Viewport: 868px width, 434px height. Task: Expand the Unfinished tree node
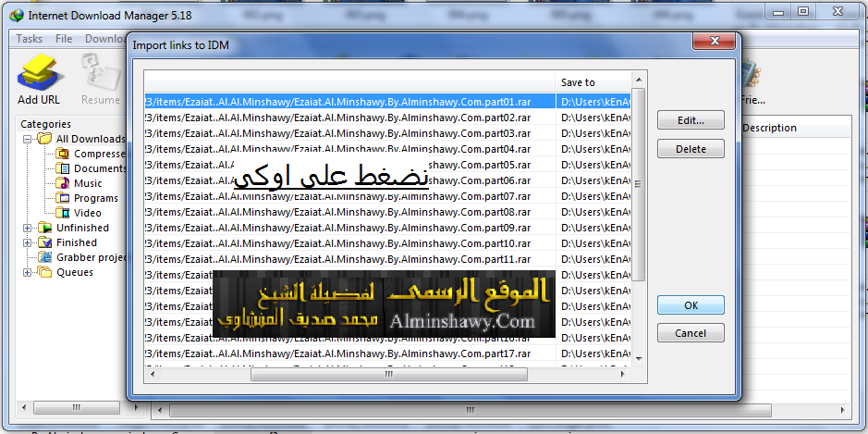point(27,228)
